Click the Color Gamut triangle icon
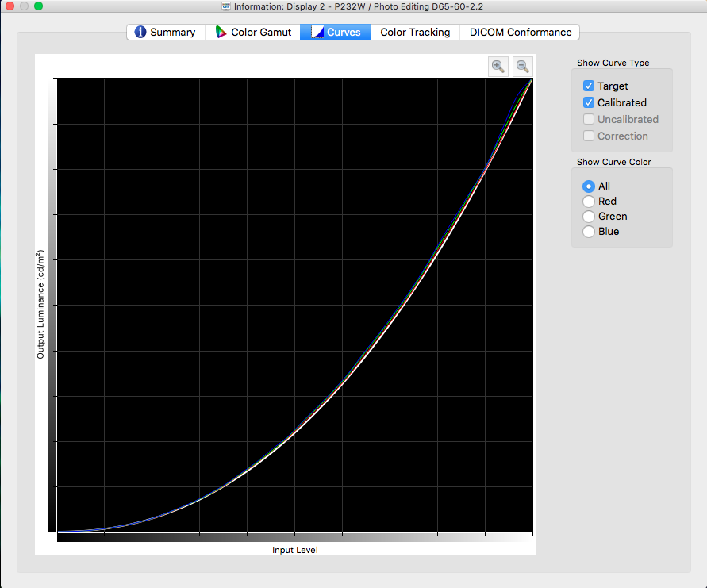 [221, 33]
